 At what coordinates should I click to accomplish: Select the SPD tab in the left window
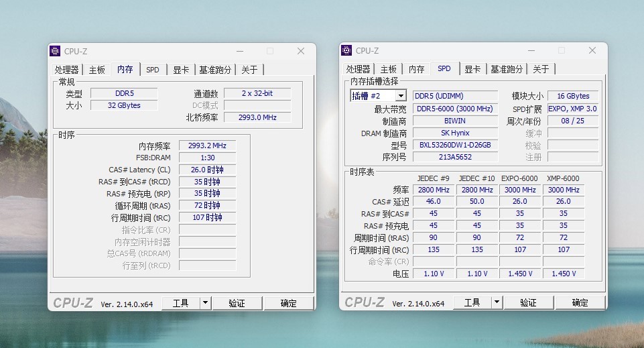point(153,70)
